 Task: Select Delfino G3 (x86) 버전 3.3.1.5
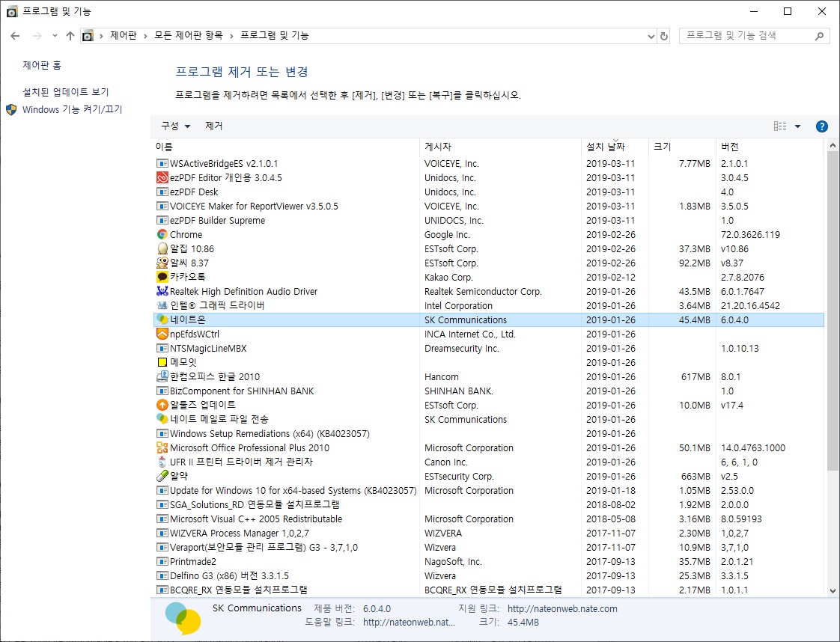(489, 576)
